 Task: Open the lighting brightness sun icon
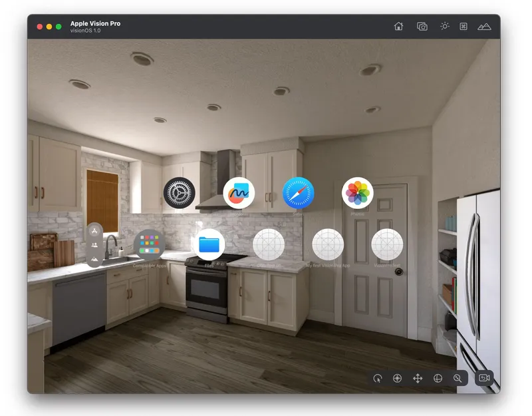[x=444, y=27]
